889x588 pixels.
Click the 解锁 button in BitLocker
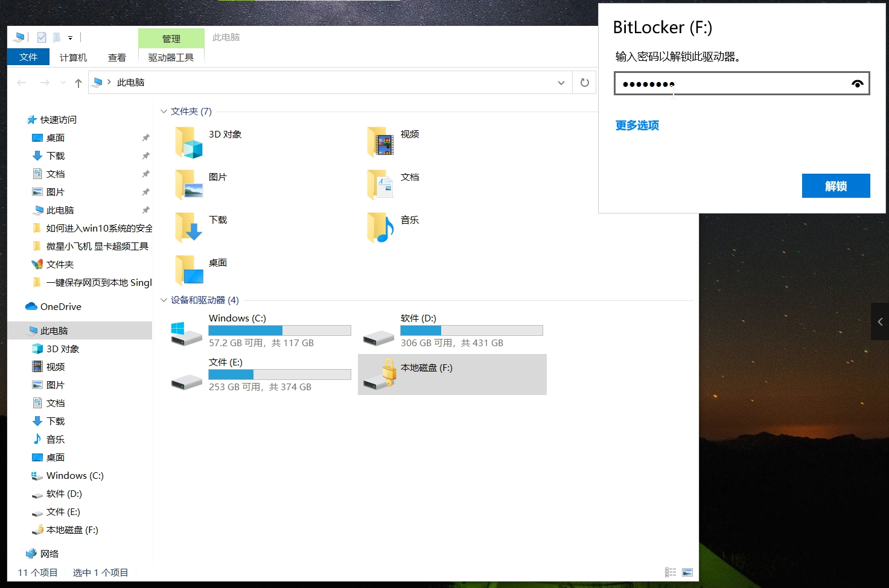click(836, 186)
